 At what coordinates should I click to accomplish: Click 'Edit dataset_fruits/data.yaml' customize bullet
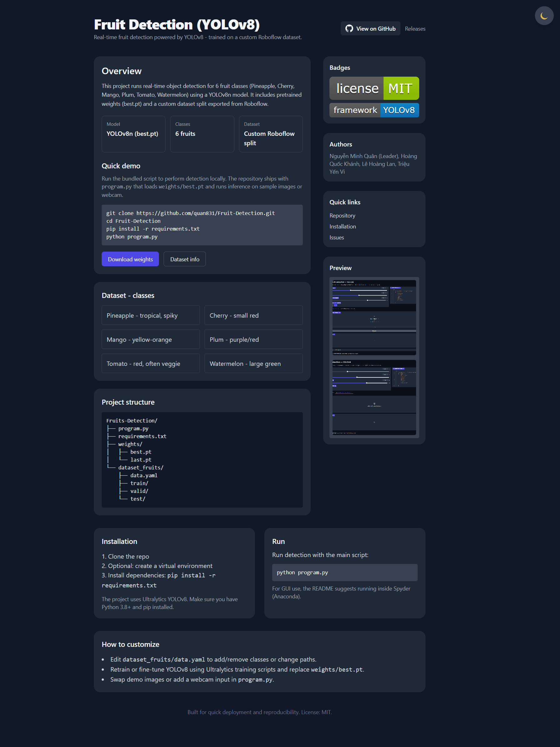[213, 660]
